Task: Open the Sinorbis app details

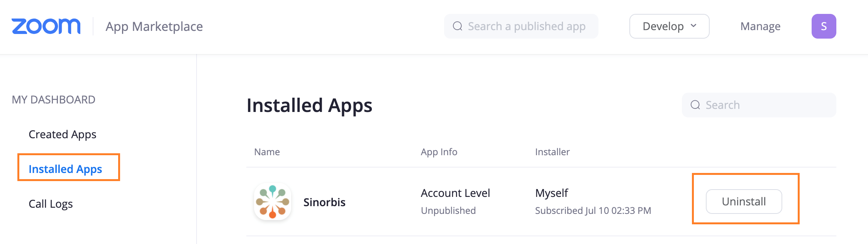Action: 324,202
